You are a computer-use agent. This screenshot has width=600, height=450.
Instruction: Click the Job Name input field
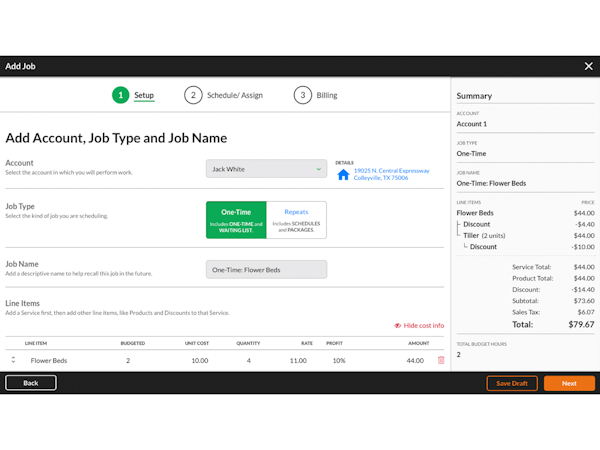click(x=266, y=270)
